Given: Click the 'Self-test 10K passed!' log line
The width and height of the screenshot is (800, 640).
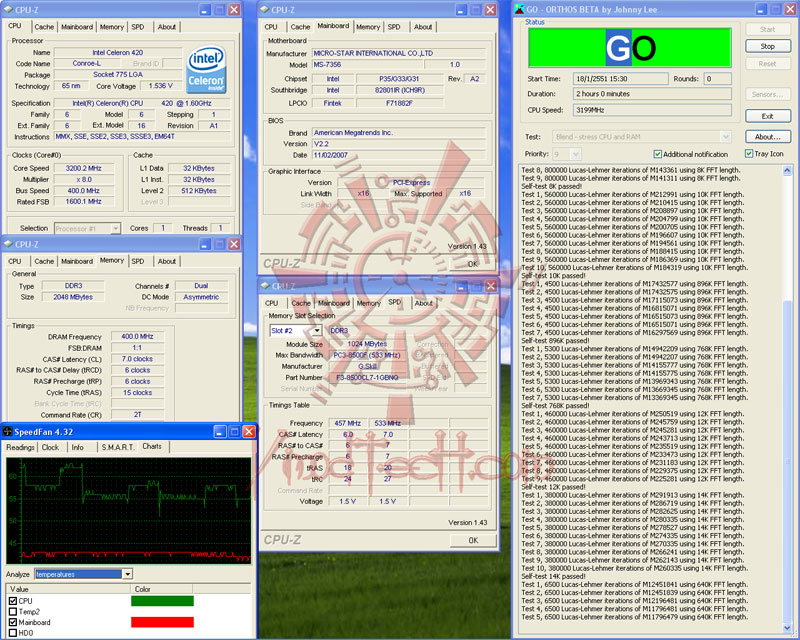Looking at the screenshot, I should (x=554, y=276).
